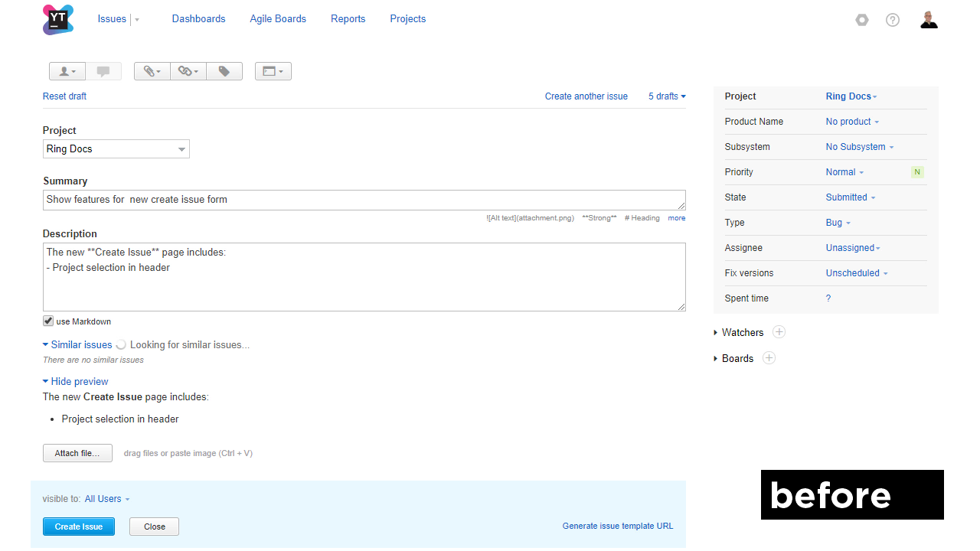
Task: Open the command window toolbar button
Action: 273,71
